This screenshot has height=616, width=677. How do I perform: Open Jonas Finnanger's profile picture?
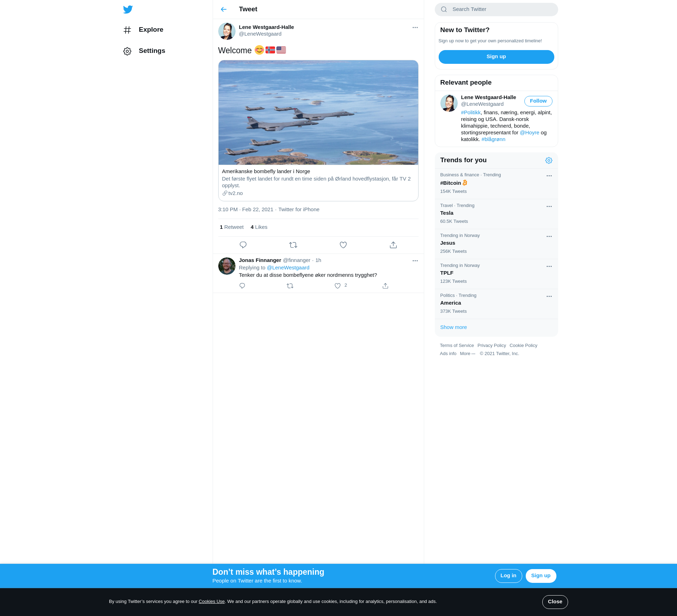[x=227, y=266]
